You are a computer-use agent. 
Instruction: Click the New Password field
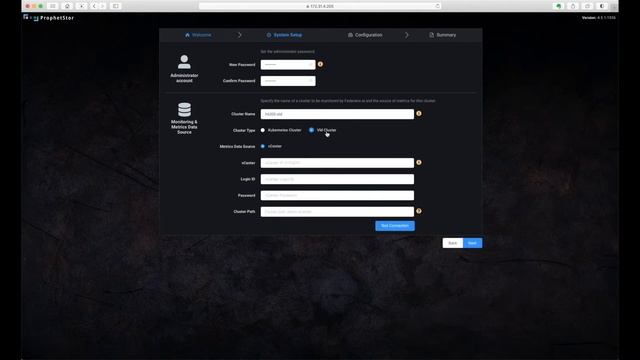(x=288, y=64)
